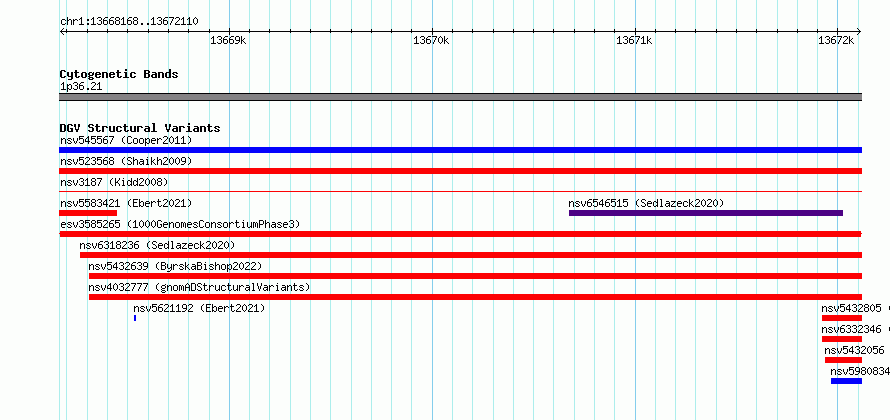Click the 13669k ruler tick label
Viewport: 890px width, 420px height.
coord(228,41)
